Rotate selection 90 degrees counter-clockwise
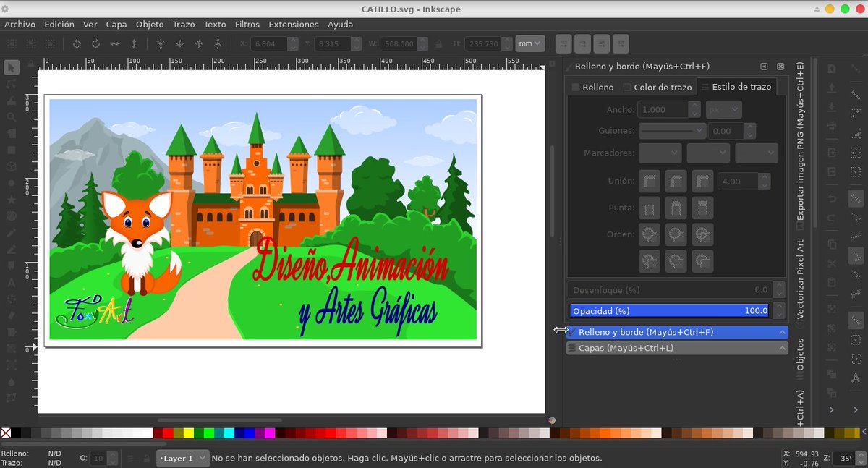Screen dimensions: 868x468 click(77, 43)
